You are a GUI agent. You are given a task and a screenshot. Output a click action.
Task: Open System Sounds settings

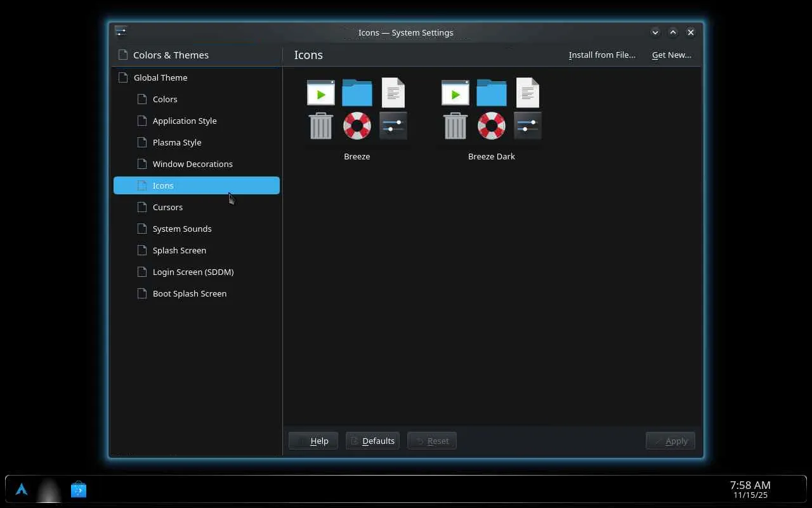pyautogui.click(x=197, y=229)
